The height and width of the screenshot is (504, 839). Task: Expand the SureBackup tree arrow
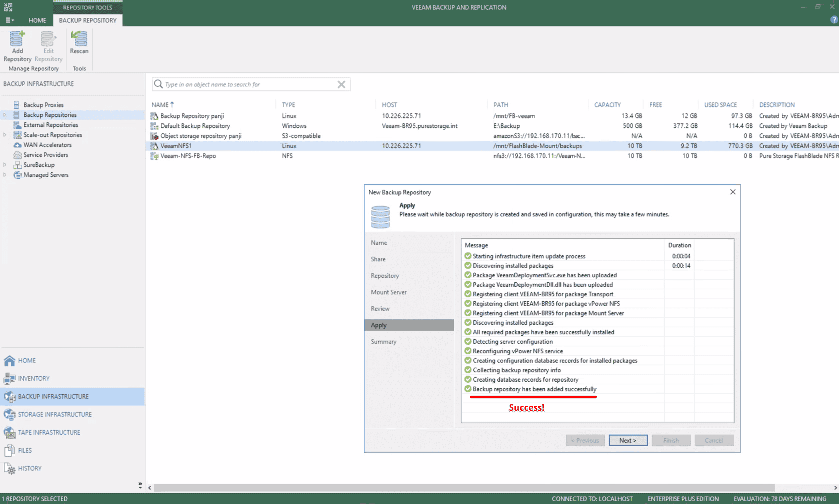(5, 165)
